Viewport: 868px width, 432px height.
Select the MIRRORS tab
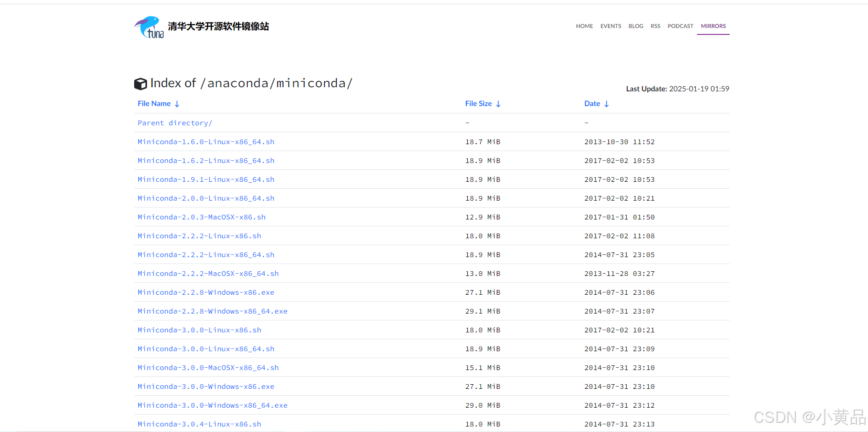(x=713, y=26)
